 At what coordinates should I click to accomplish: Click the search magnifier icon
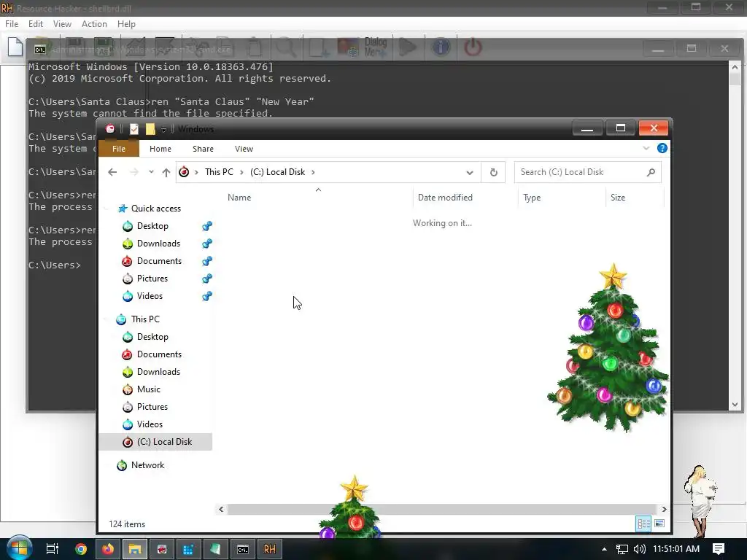651,172
